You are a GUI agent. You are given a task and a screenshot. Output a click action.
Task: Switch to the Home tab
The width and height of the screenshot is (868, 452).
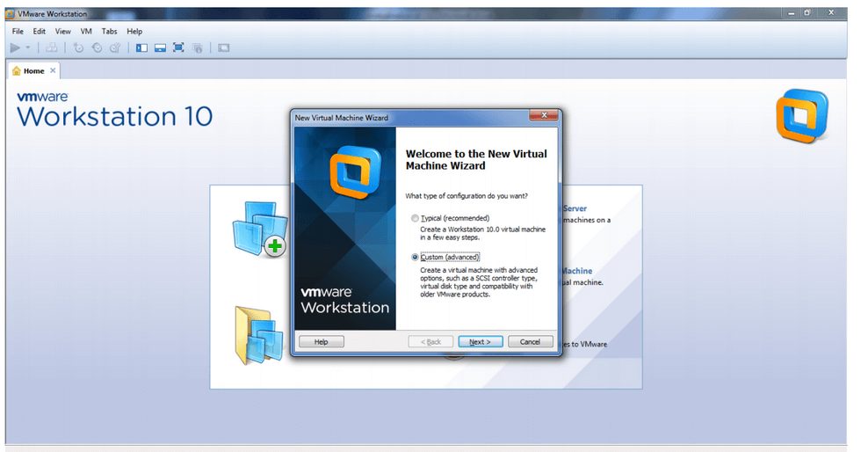point(33,71)
